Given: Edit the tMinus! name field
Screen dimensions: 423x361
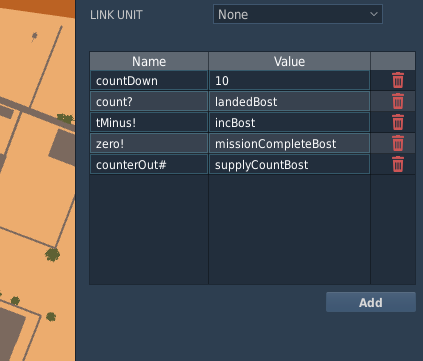Looking at the screenshot, I should [149, 122].
